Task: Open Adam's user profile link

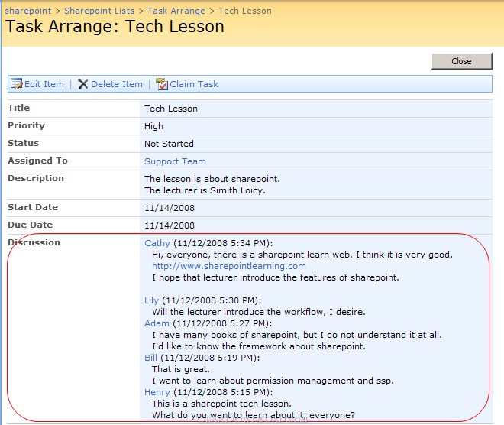Action: click(157, 323)
